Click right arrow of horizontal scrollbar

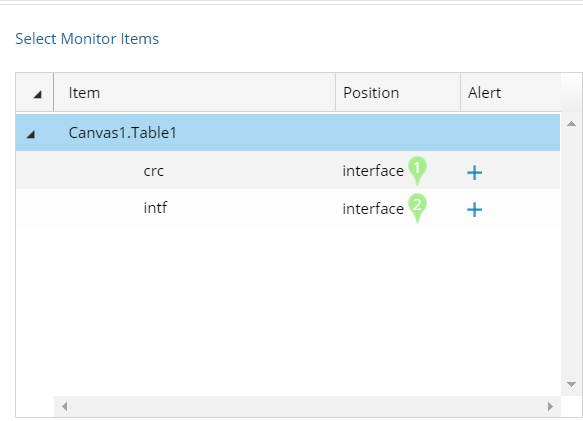(550, 406)
